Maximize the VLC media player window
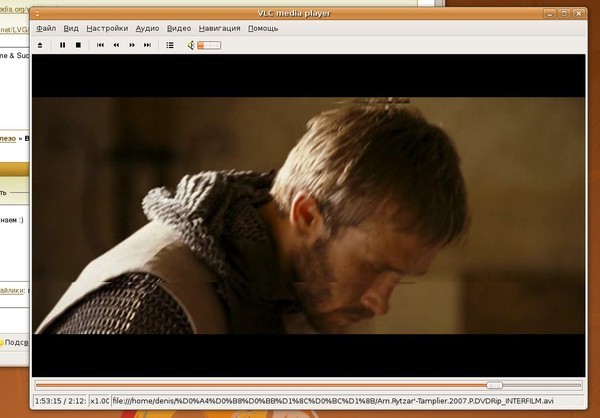This screenshot has width=600, height=418. point(564,13)
